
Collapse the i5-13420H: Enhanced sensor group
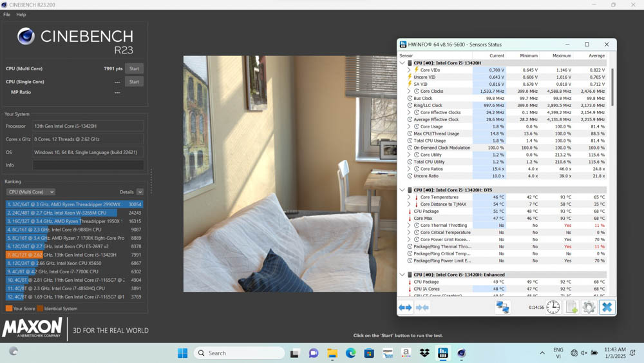(402, 275)
